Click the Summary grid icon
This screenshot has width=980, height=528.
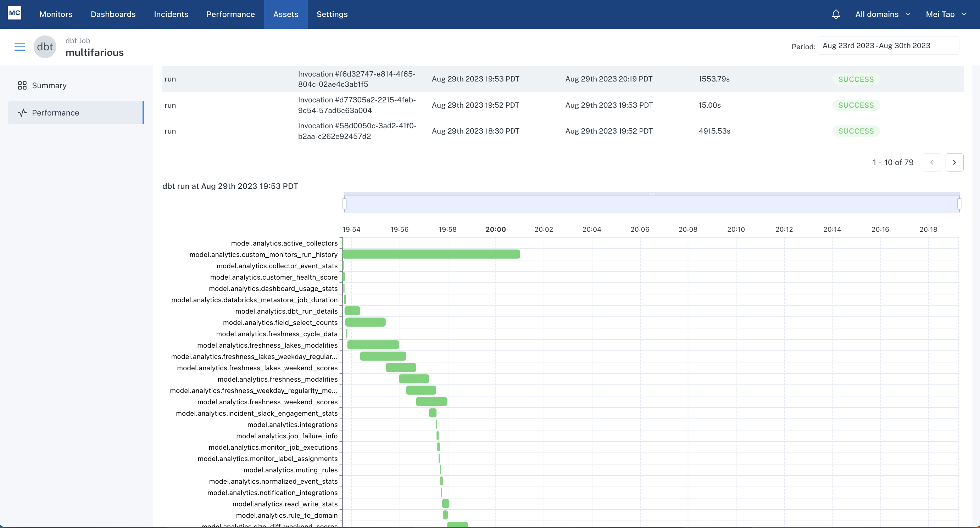pos(22,85)
